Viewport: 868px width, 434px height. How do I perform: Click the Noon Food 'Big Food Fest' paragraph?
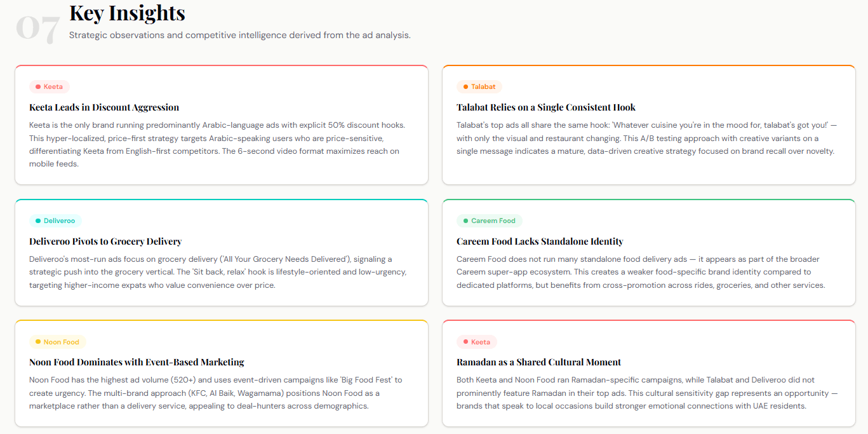pyautogui.click(x=216, y=393)
